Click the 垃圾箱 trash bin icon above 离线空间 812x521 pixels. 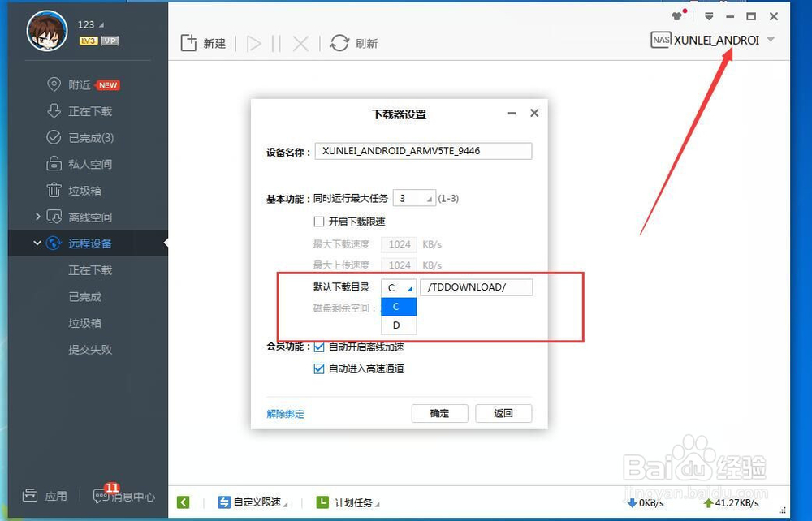(x=54, y=190)
